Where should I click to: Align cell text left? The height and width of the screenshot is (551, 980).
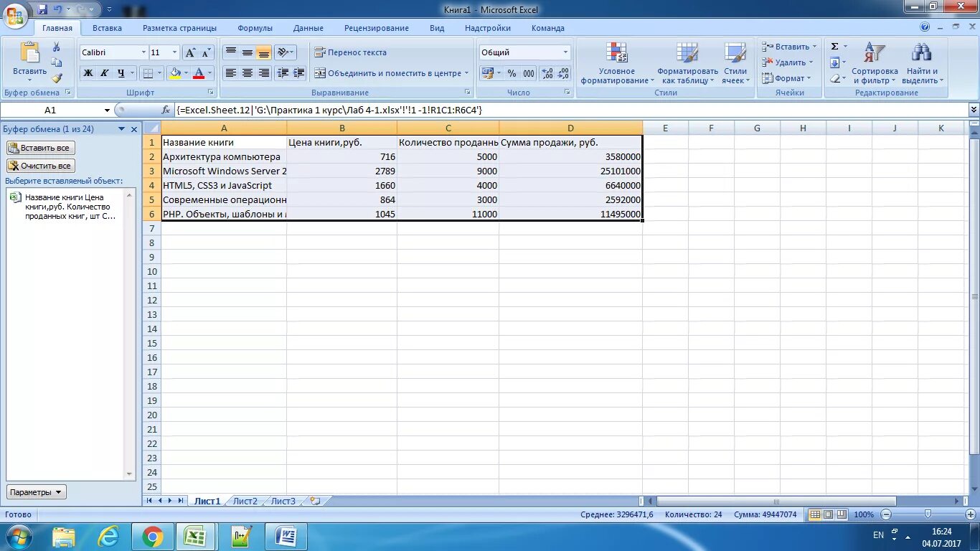pos(231,73)
